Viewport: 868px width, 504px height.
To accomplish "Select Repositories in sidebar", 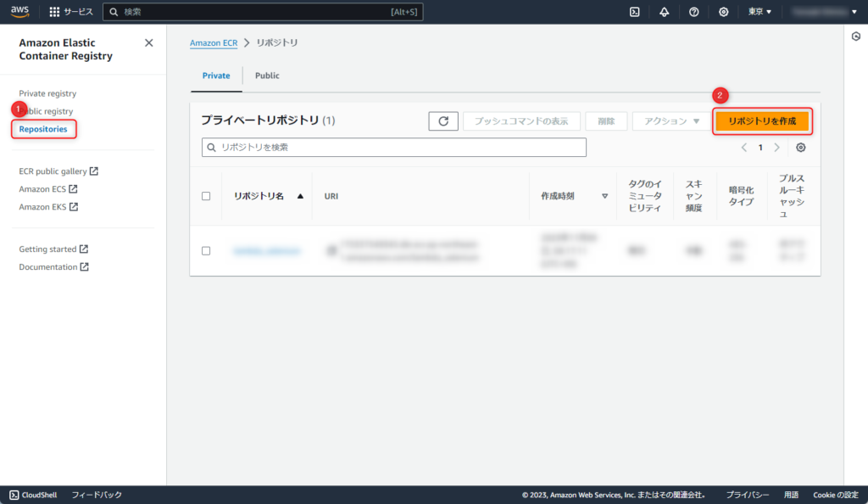I will click(43, 129).
